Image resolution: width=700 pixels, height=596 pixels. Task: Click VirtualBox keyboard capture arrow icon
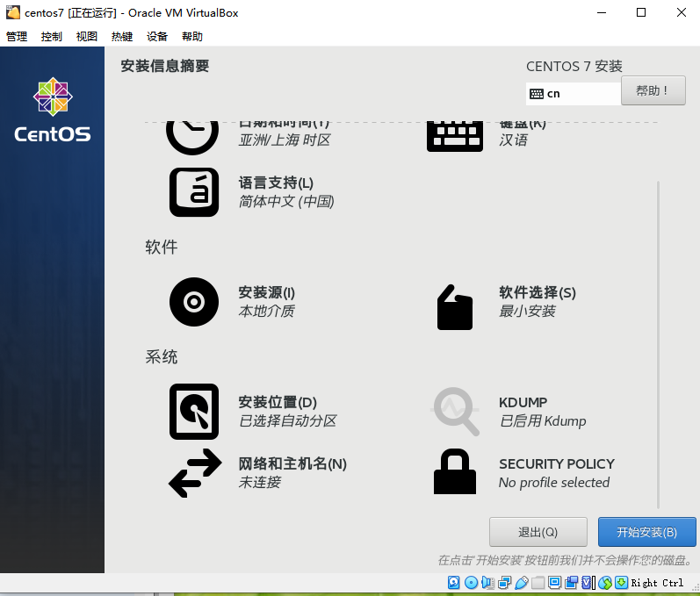coord(621,582)
